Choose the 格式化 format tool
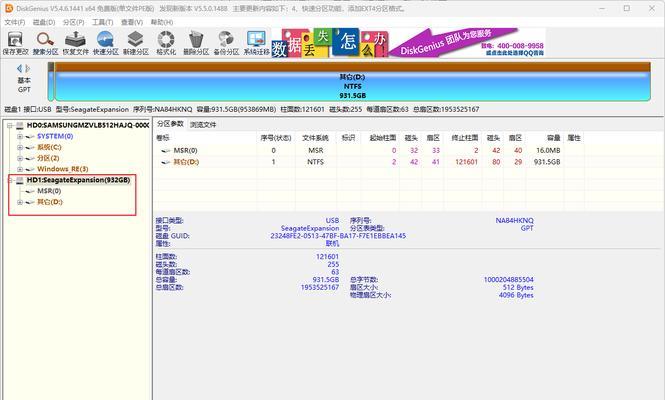Viewport: 665px width, 400px height. [x=166, y=43]
